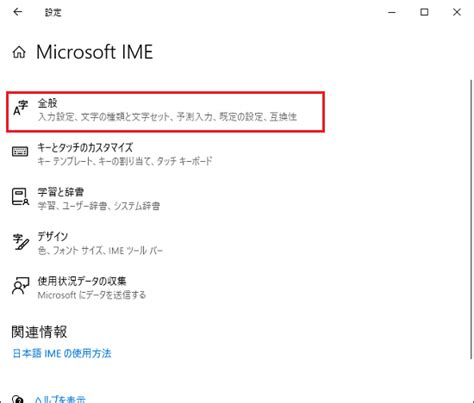Minimize the 設定 window
The image size is (474, 403).
(392, 12)
